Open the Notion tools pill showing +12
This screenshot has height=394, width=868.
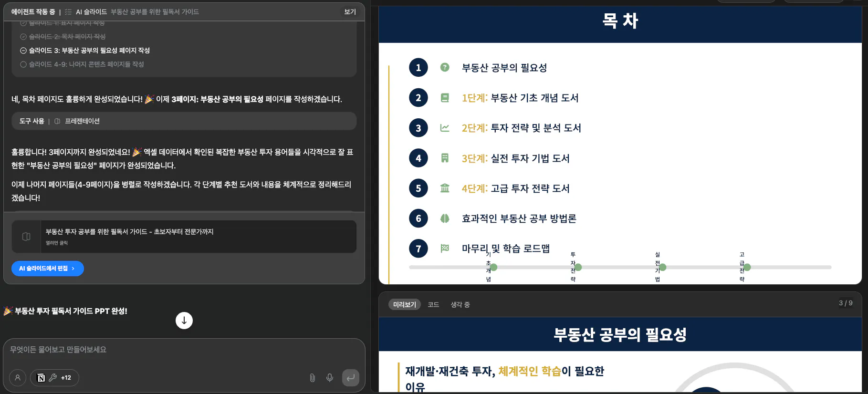click(54, 378)
